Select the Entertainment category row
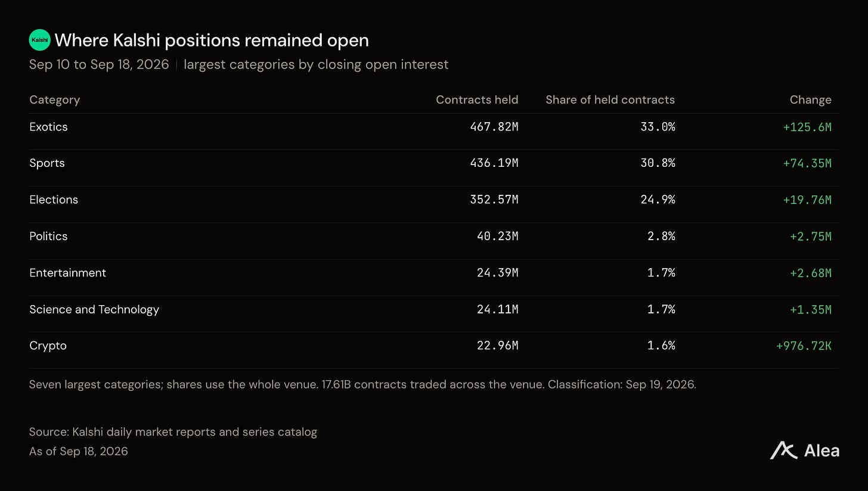The height and width of the screenshot is (491, 868). (x=434, y=273)
